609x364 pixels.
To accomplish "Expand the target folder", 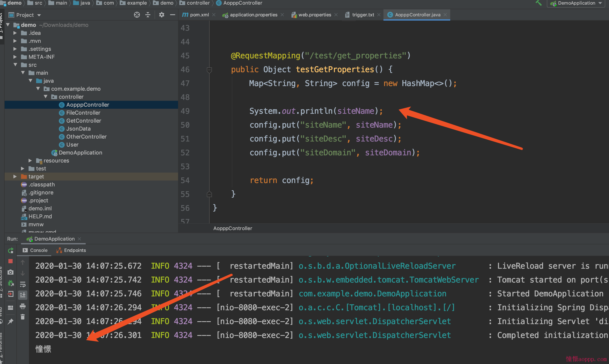I will [15, 177].
